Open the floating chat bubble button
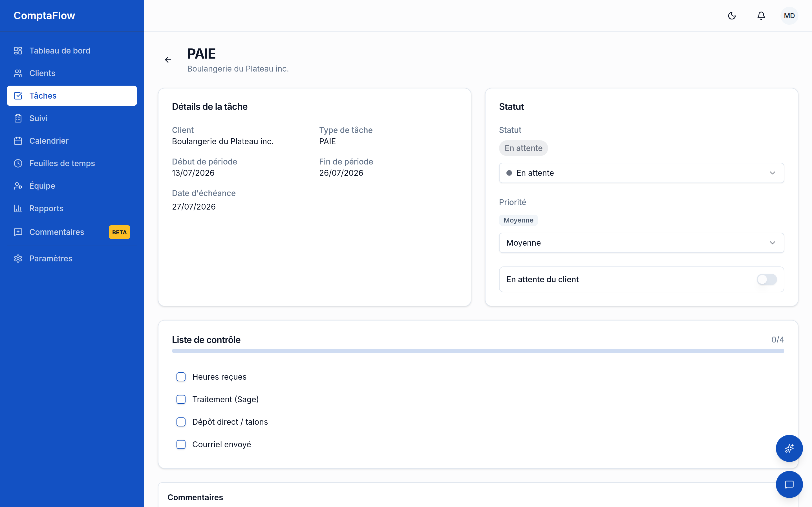Viewport: 812px width, 507px height. pos(789,484)
